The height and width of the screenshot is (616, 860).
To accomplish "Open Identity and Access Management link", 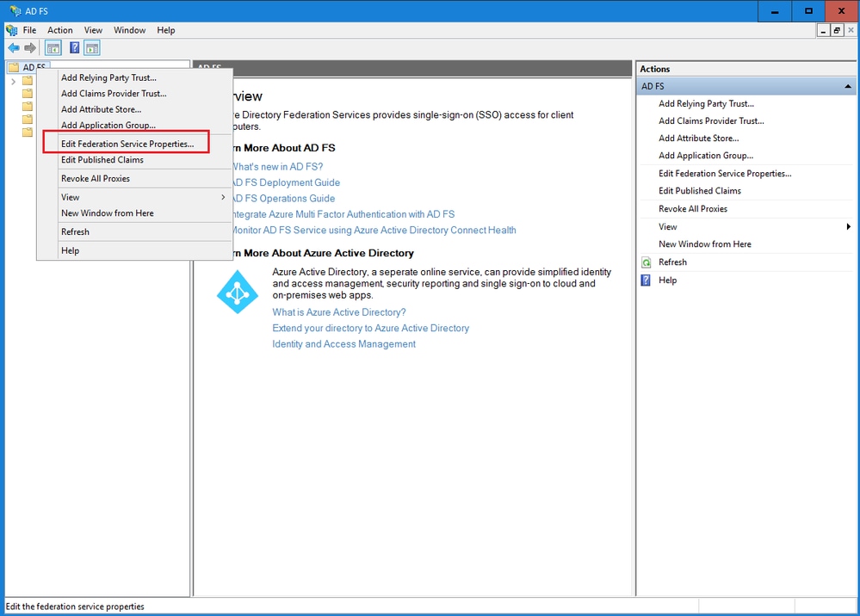I will 343,344.
